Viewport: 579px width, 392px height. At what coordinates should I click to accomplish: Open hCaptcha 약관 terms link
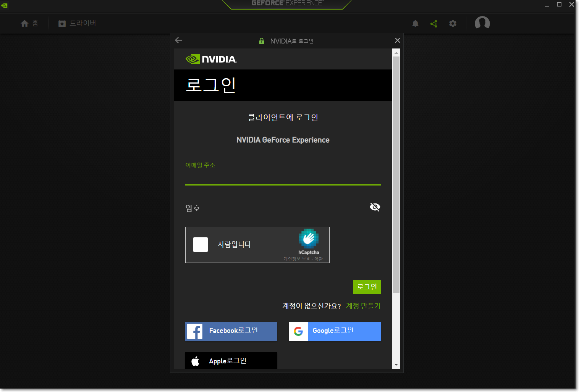[319, 259]
